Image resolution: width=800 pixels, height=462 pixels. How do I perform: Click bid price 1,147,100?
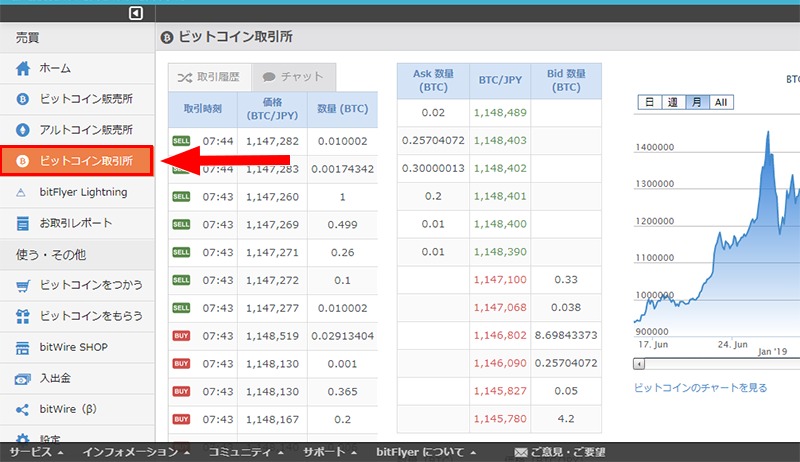point(500,279)
